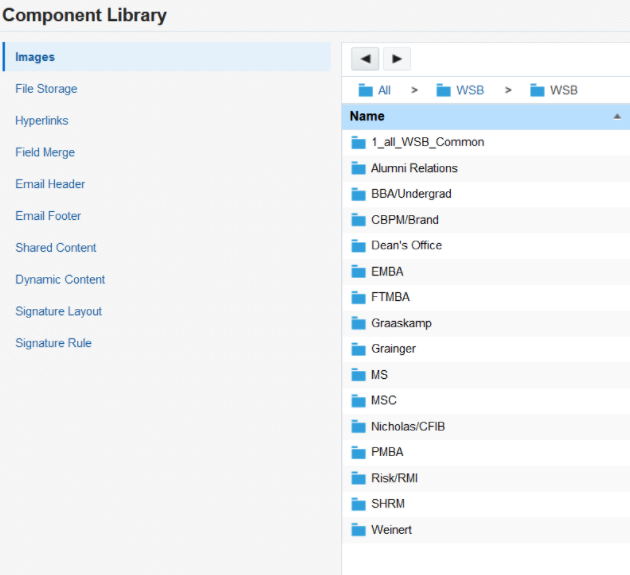Open Dynamic Content section
630x575 pixels.
(60, 280)
